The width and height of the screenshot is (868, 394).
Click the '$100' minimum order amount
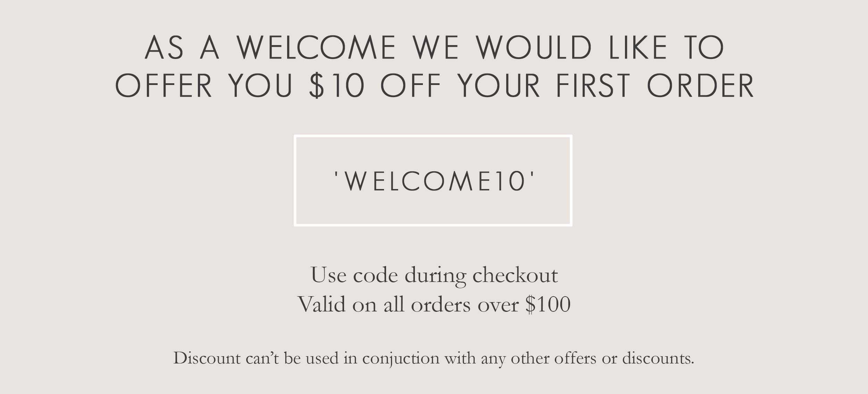pos(548,305)
